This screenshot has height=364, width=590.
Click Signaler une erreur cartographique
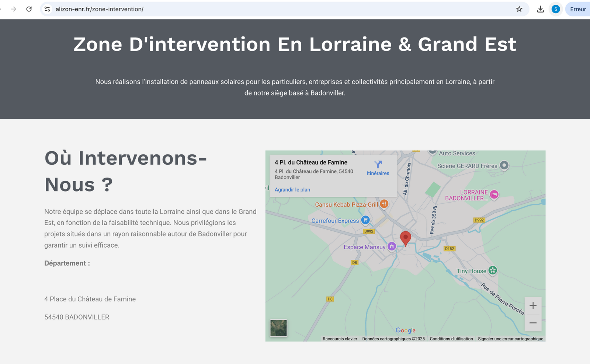[x=510, y=339]
